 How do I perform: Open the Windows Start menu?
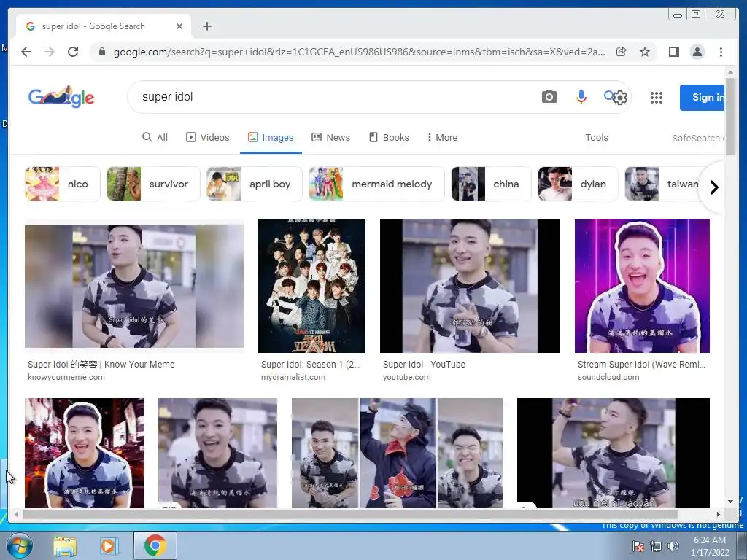point(19,545)
